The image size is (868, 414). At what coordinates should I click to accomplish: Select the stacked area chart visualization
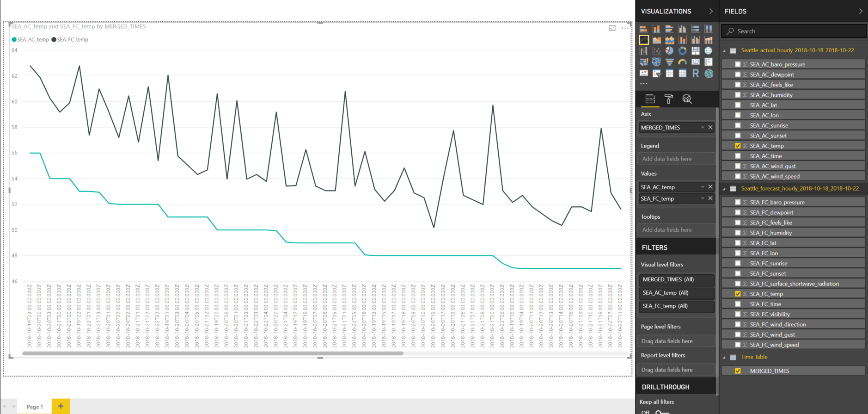tap(670, 40)
